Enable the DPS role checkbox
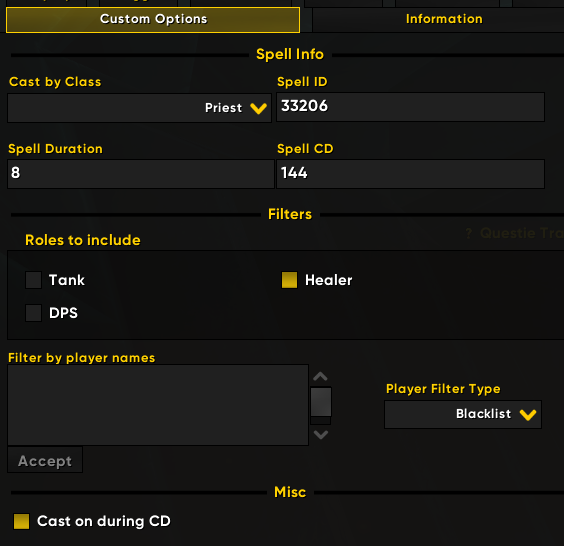Image resolution: width=564 pixels, height=546 pixels. coord(33,313)
